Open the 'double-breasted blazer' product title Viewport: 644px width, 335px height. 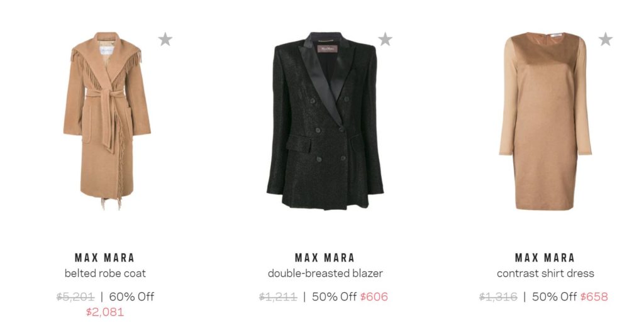(x=325, y=273)
